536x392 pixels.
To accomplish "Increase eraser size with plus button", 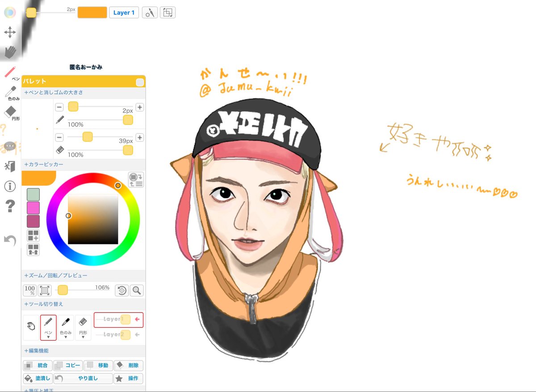I will [x=139, y=137].
